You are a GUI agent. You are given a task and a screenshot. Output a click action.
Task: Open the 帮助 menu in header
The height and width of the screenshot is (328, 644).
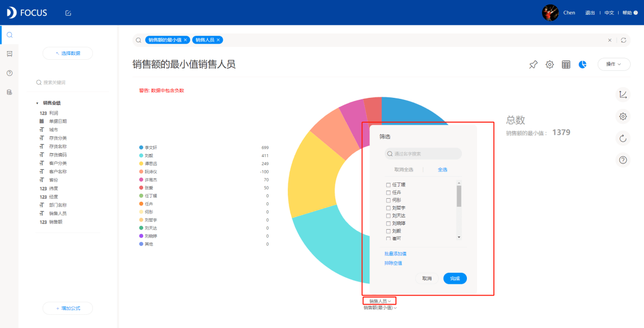[x=629, y=13]
